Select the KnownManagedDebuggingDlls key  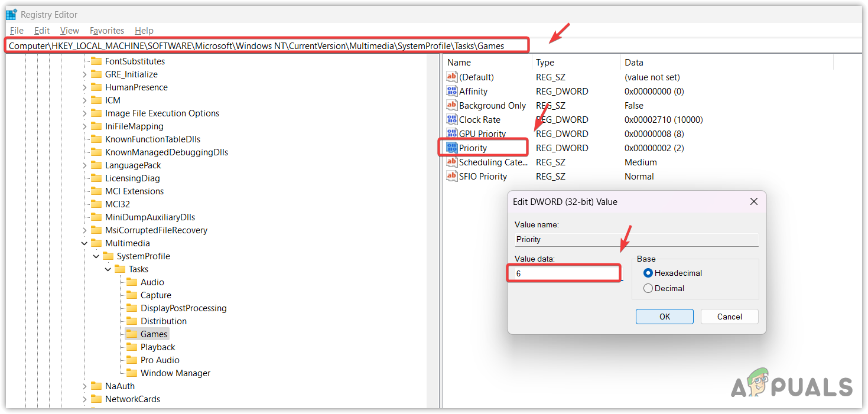click(167, 152)
